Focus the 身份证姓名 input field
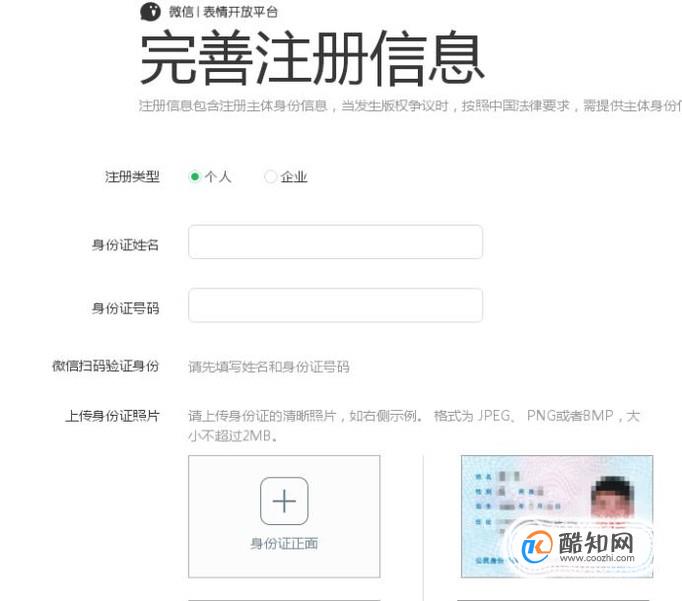682x601 pixels. tap(335, 242)
